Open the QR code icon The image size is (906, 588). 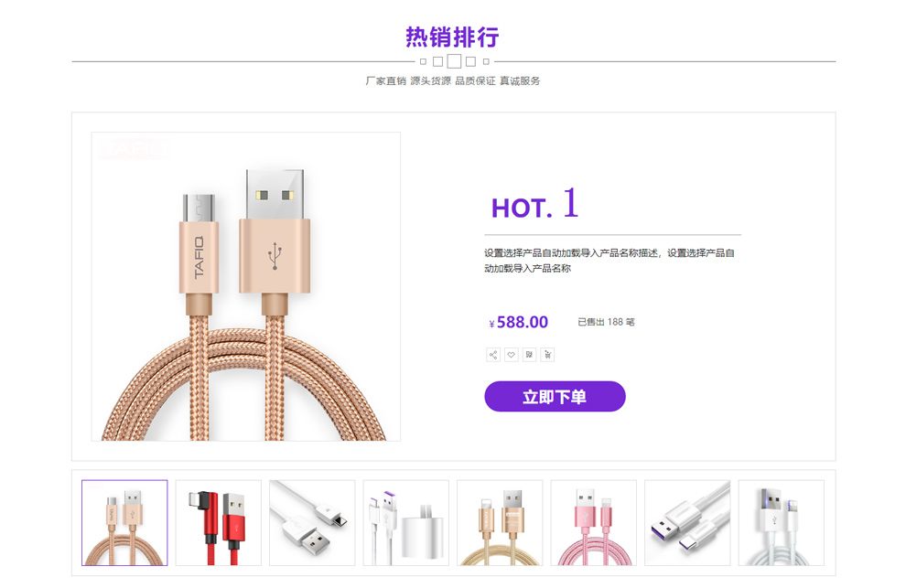click(529, 355)
